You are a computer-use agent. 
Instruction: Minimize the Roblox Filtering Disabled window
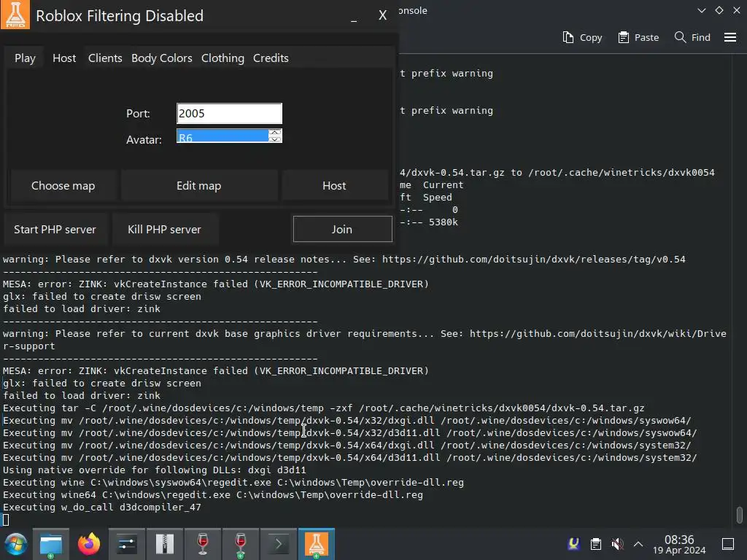[354, 17]
